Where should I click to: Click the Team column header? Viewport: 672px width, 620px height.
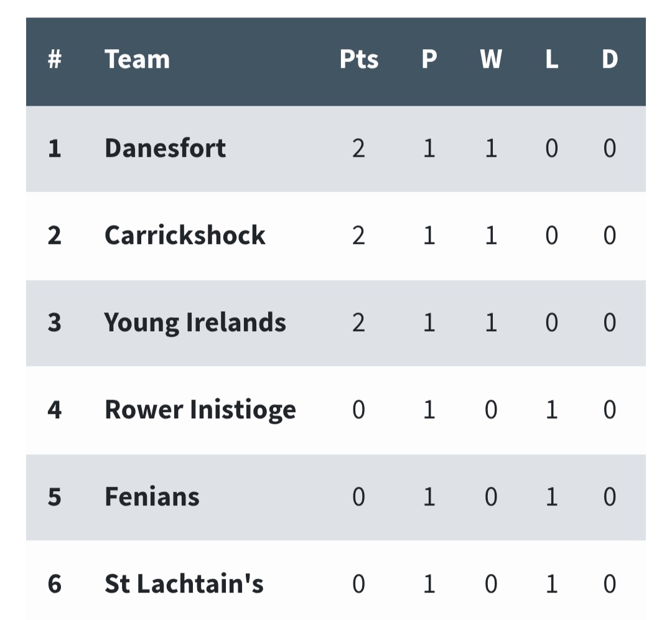[x=137, y=59]
